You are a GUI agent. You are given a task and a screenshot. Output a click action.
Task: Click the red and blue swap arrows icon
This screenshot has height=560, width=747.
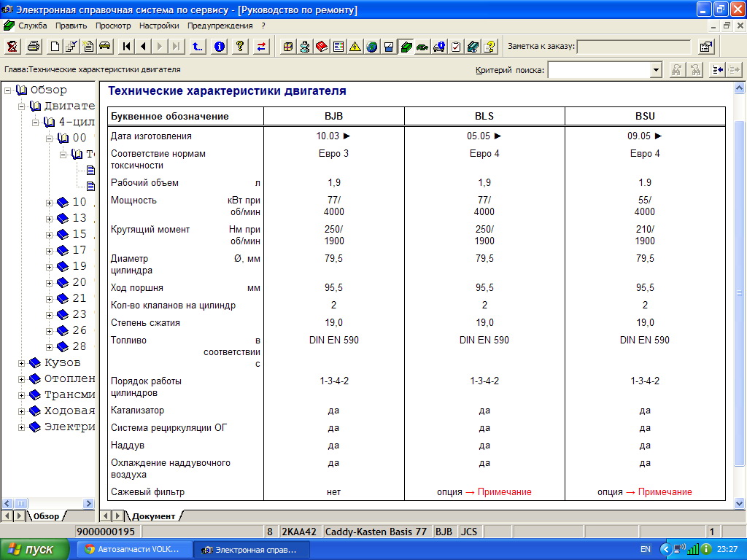262,46
